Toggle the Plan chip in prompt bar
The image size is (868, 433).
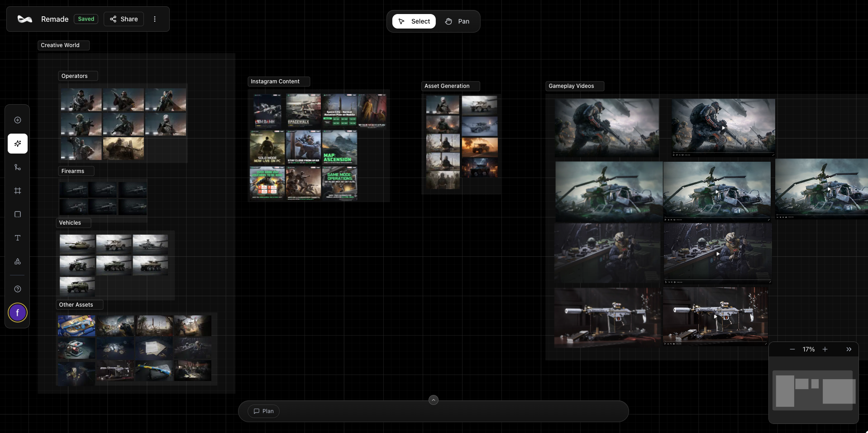pyautogui.click(x=263, y=411)
